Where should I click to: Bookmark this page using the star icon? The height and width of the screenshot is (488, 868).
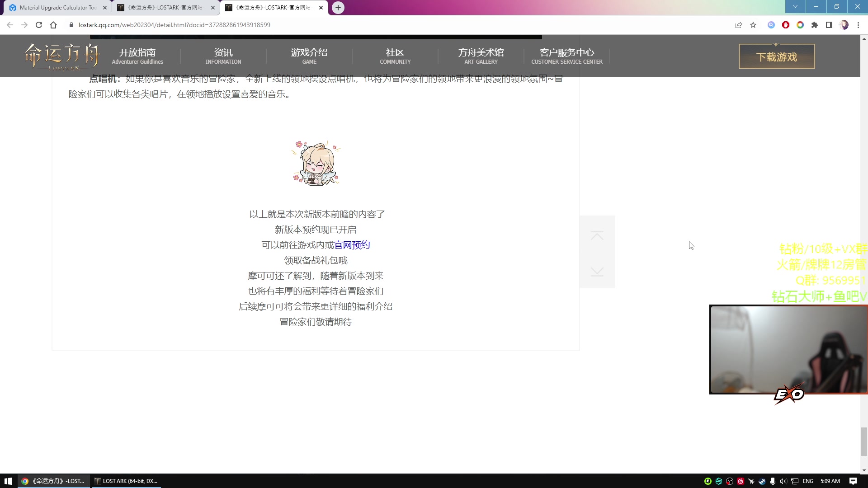[753, 25]
